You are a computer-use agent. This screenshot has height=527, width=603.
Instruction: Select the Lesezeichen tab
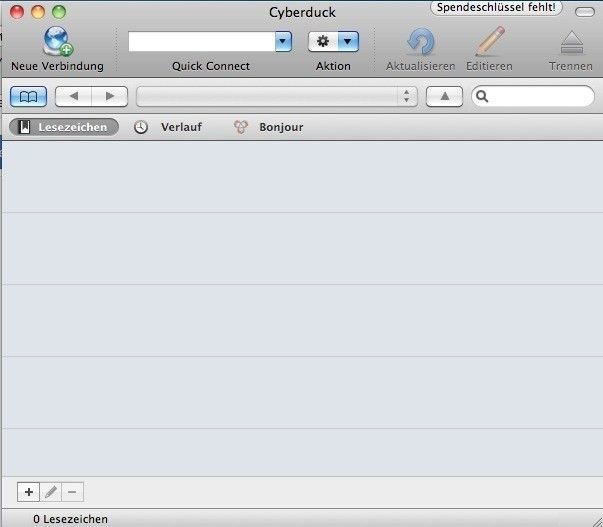[64, 127]
